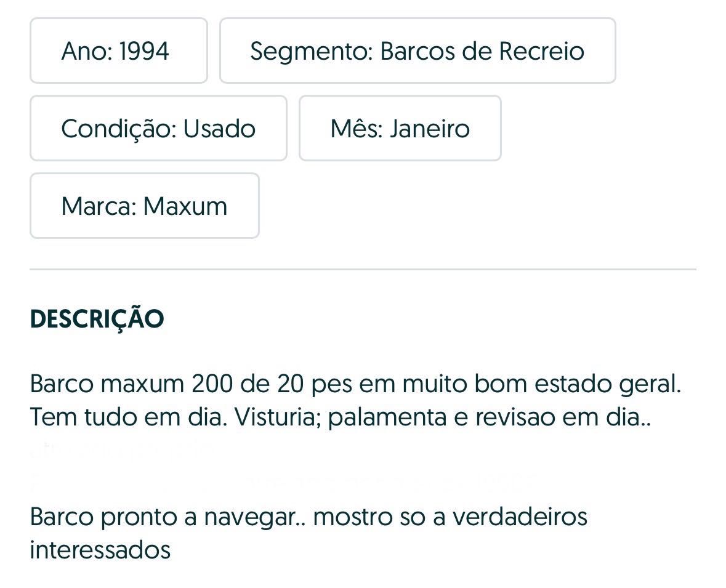This screenshot has width=726, height=588.
Task: Click the words "mostro so a"
Action: pos(379,517)
